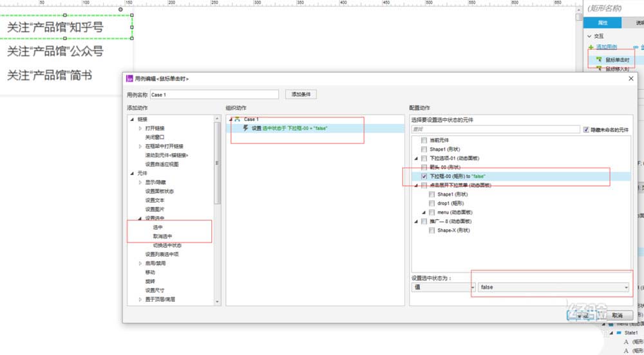The height and width of the screenshot is (355, 644).
Task: Expand the 启用/禁用 action node
Action: [x=140, y=263]
